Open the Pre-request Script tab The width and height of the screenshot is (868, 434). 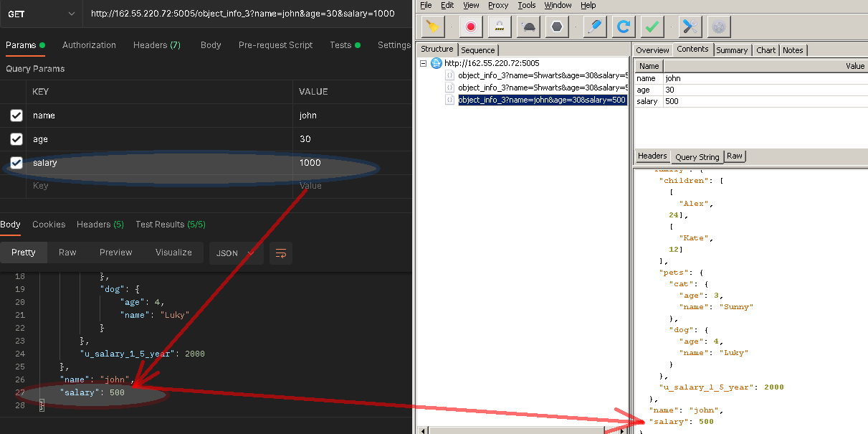click(x=275, y=45)
